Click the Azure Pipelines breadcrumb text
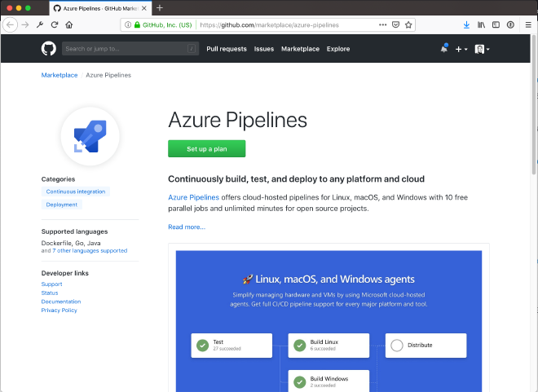 [x=108, y=75]
